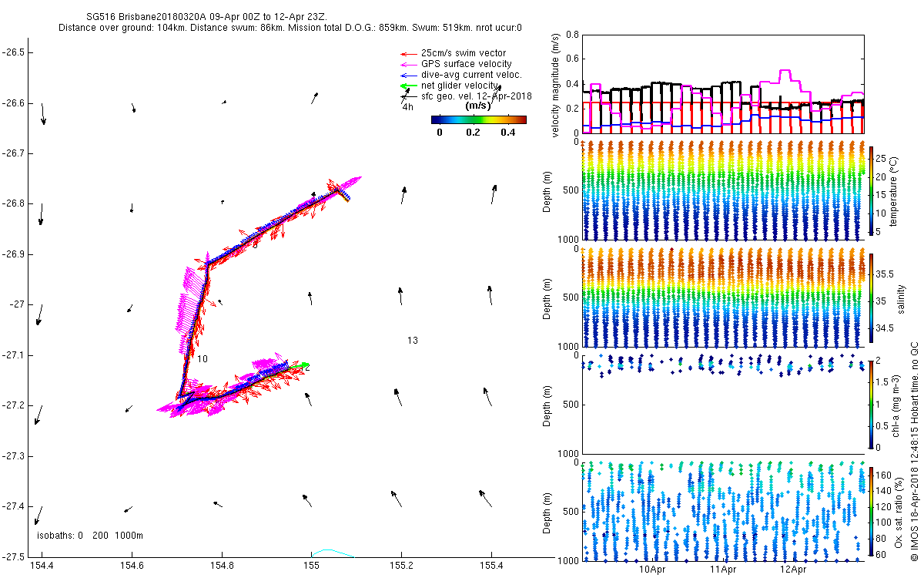Click the '11Apr' date tick
The image size is (924, 578).
pyautogui.click(x=723, y=570)
